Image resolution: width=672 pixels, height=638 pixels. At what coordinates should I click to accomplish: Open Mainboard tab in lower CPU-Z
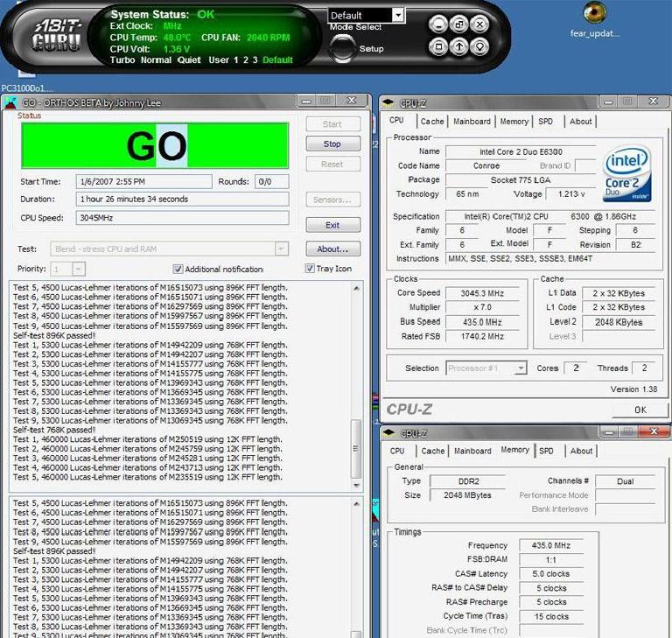[x=472, y=451]
